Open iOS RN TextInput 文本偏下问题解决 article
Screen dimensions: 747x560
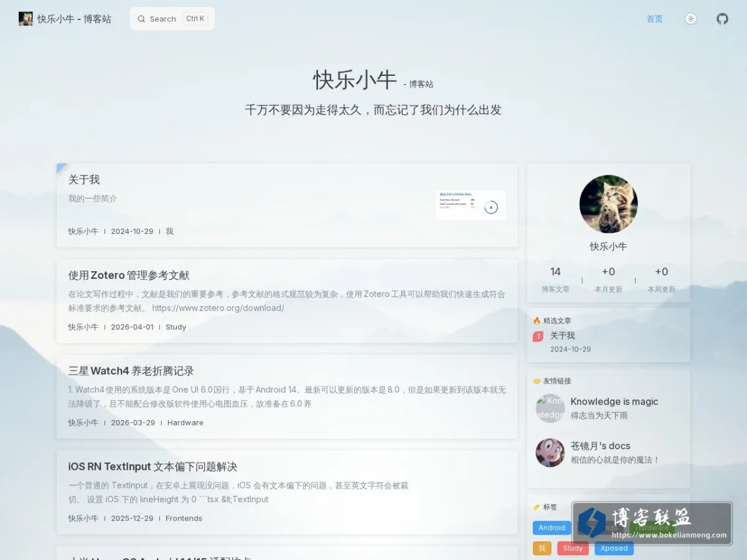click(x=153, y=467)
